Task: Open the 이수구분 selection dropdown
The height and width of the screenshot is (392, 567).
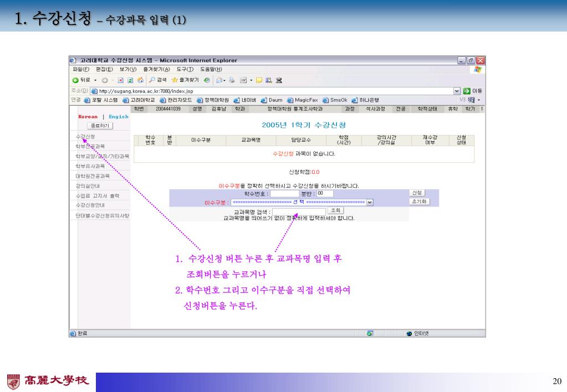Action: pos(370,202)
